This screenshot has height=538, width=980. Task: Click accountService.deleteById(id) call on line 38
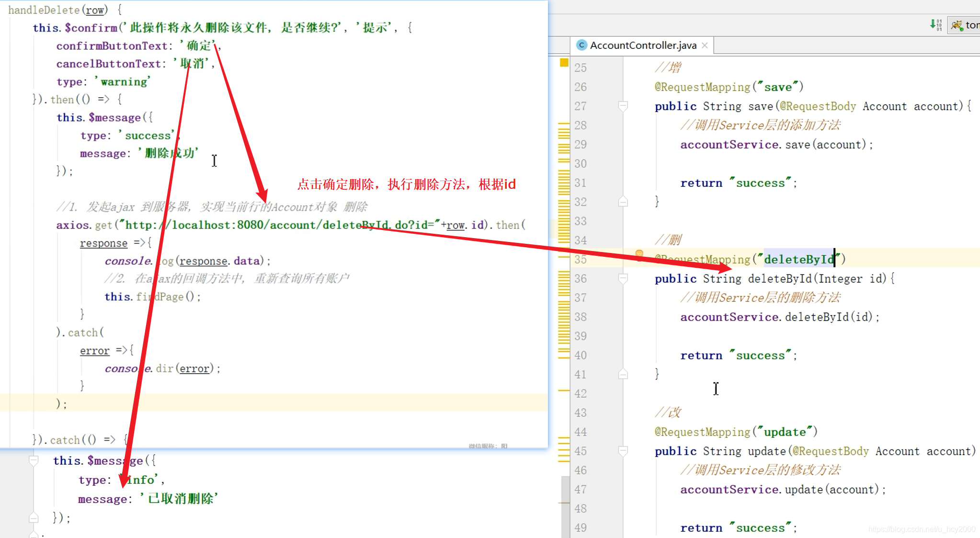click(x=780, y=317)
